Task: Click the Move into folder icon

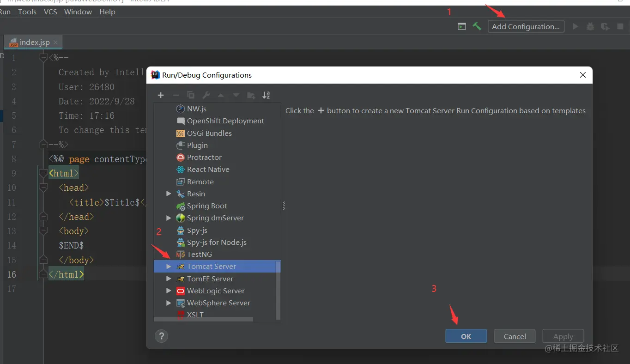Action: coord(251,95)
